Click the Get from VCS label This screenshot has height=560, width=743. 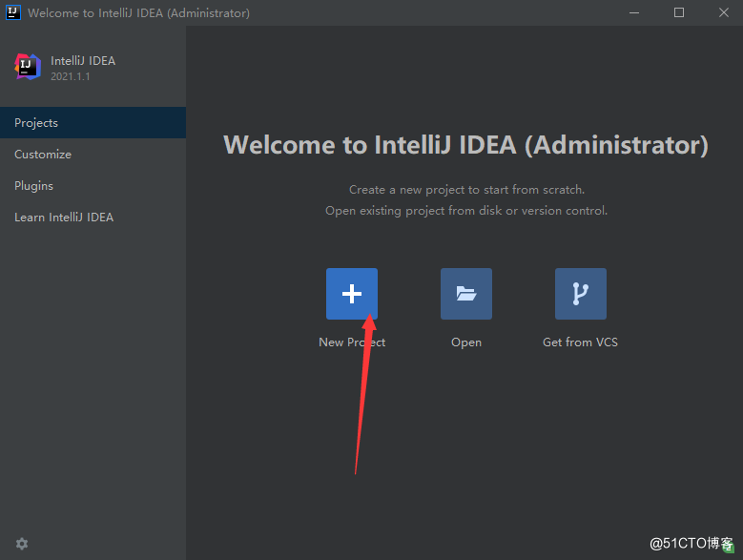coord(581,342)
